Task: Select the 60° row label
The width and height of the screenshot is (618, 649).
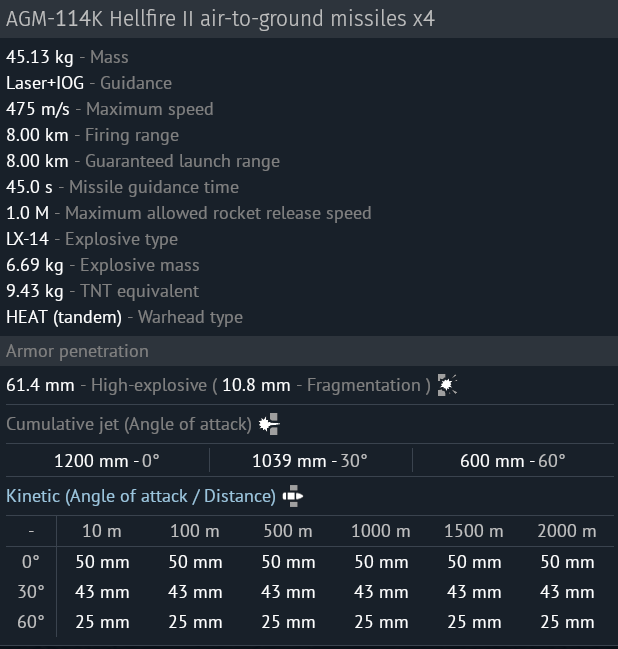Action: point(31,622)
